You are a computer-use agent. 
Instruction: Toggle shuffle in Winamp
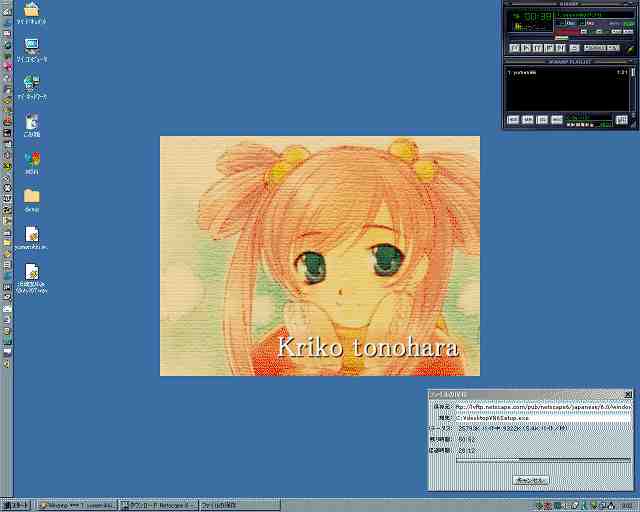point(595,48)
